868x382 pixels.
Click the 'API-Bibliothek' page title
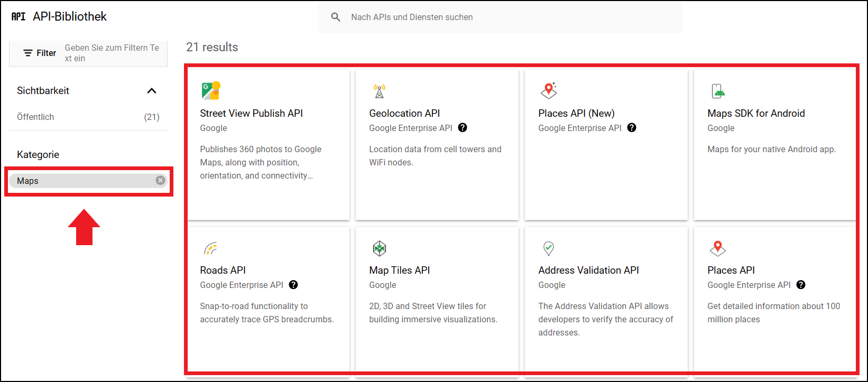click(70, 16)
